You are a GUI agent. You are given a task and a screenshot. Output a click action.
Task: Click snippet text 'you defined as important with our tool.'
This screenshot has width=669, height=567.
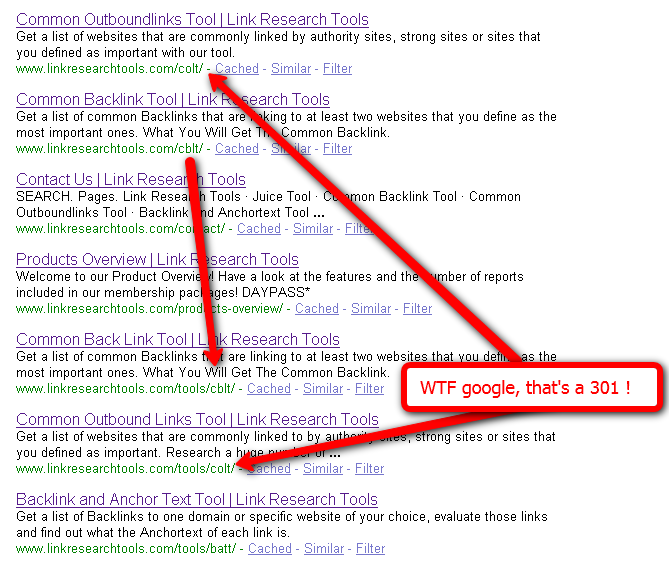click(125, 52)
